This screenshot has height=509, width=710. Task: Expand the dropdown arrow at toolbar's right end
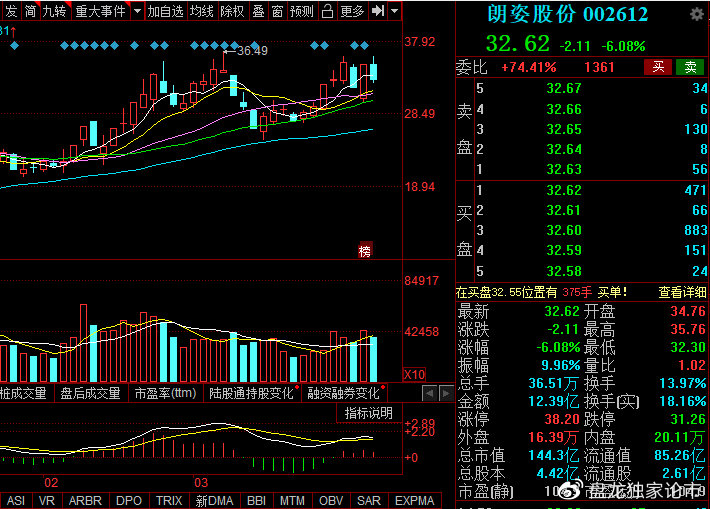pyautogui.click(x=395, y=11)
